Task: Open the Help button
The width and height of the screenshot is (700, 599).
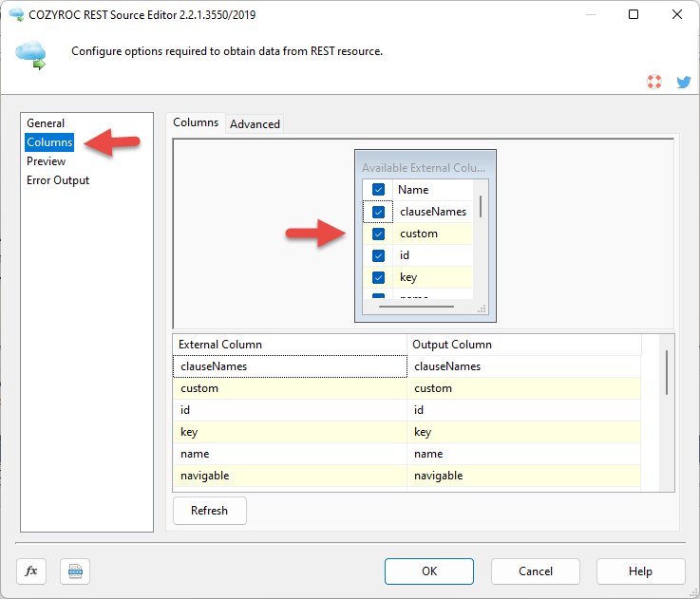Action: pyautogui.click(x=640, y=571)
